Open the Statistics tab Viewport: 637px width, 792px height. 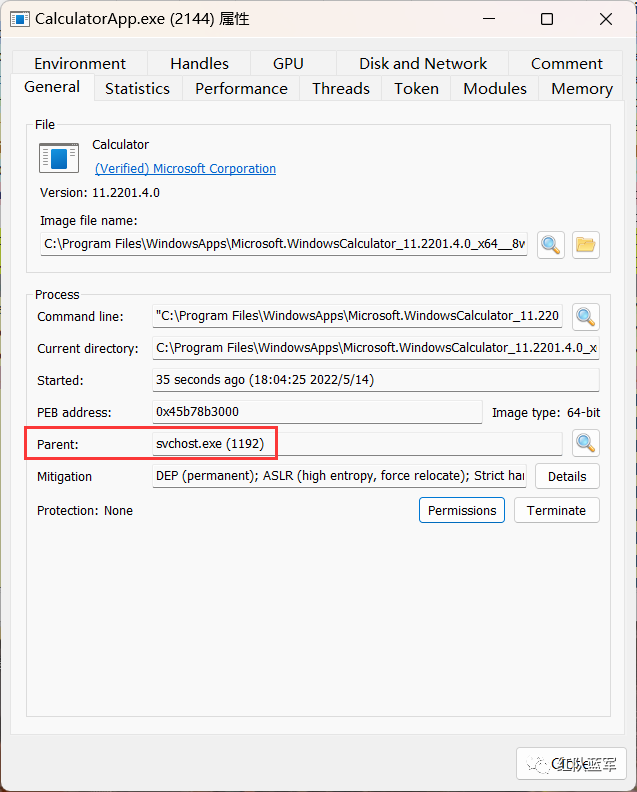click(137, 88)
